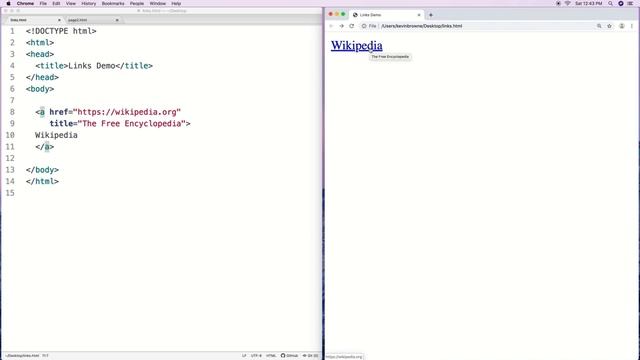Image resolution: width=640 pixels, height=360 pixels.
Task: Open the Apple menu
Action: click(x=8, y=3)
